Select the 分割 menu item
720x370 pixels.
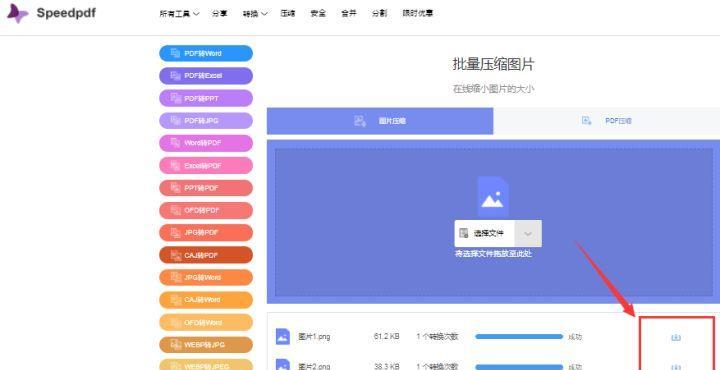click(379, 13)
